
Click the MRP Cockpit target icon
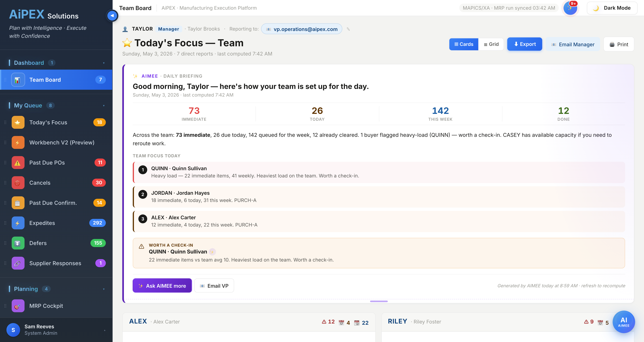[x=18, y=306]
